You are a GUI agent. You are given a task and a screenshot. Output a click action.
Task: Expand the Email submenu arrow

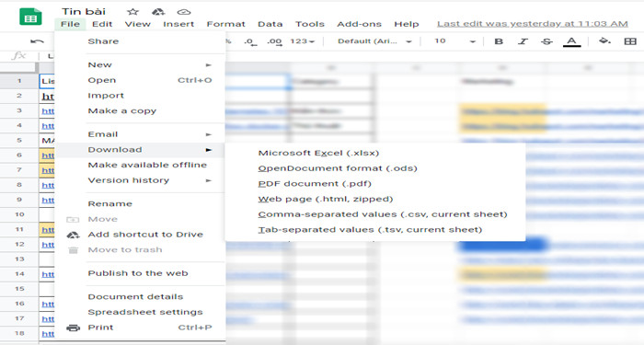(x=209, y=134)
